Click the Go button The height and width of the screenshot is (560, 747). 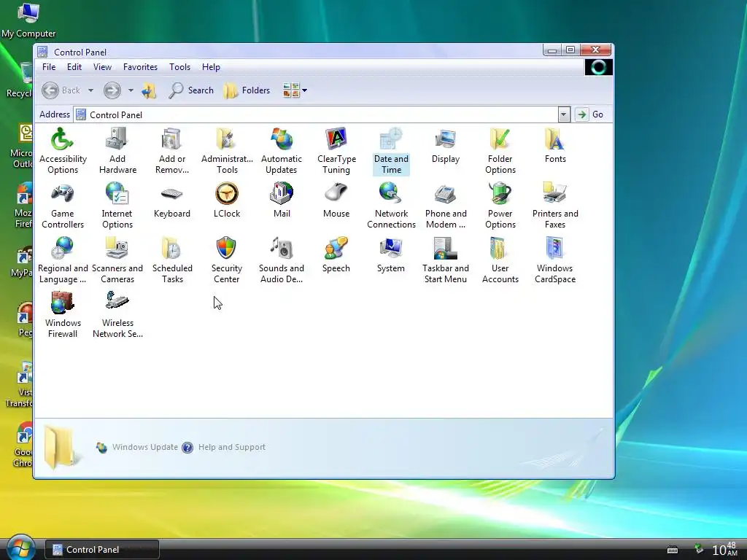[x=590, y=114]
